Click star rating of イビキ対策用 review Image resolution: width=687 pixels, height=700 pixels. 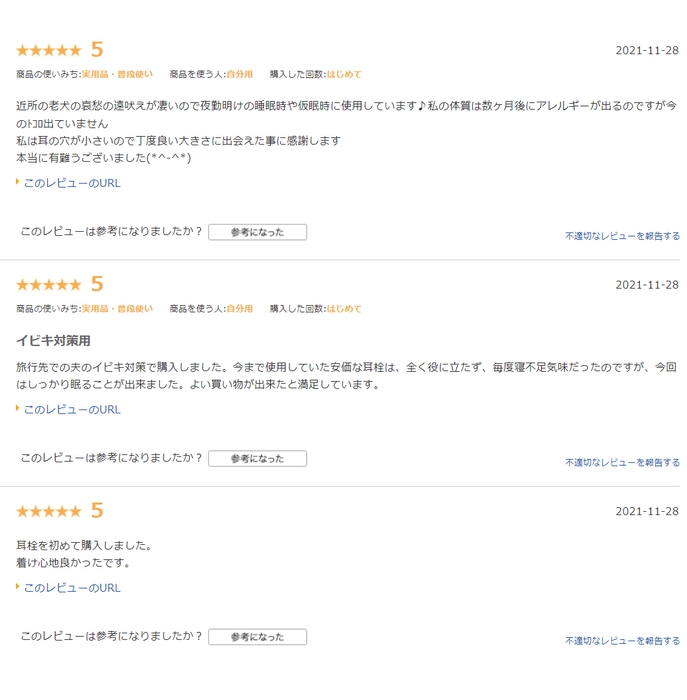click(49, 285)
